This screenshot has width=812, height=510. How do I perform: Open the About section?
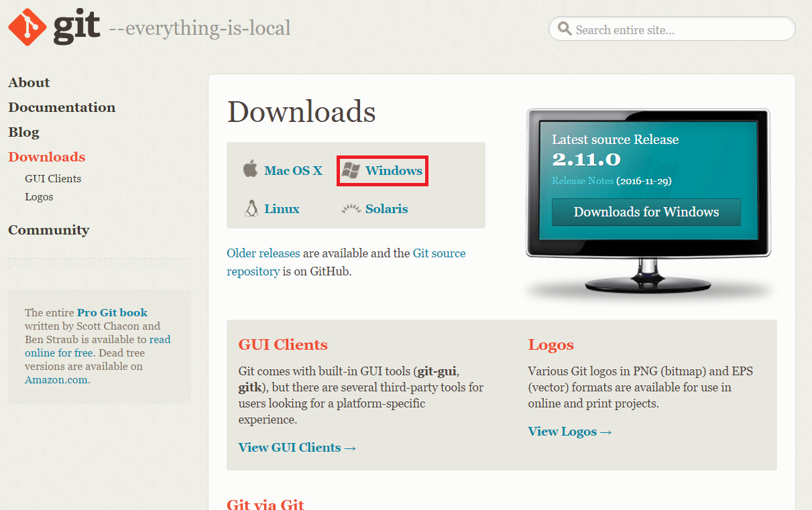tap(28, 82)
